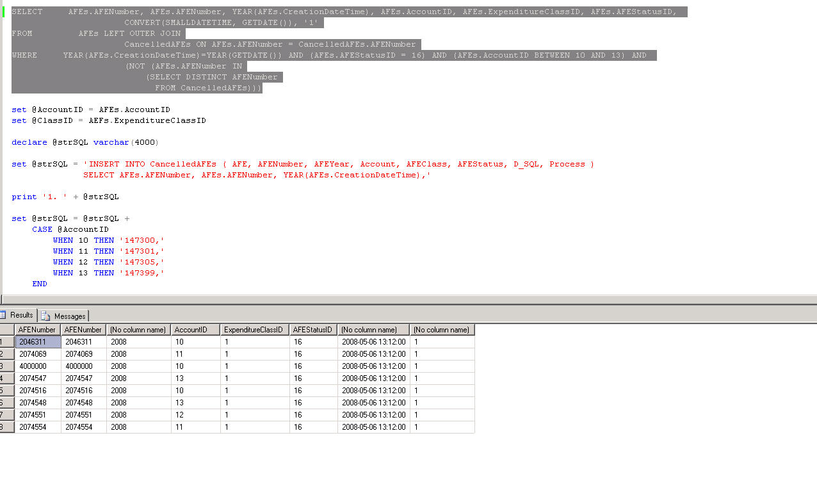Select the AccountID column header
The image size is (817, 504).
click(195, 329)
